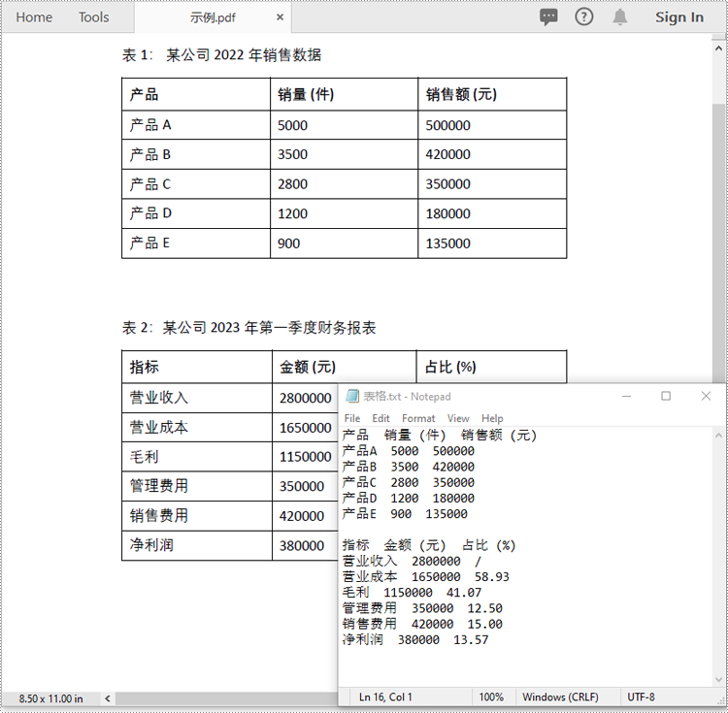Maximize the Notepad window

(666, 396)
